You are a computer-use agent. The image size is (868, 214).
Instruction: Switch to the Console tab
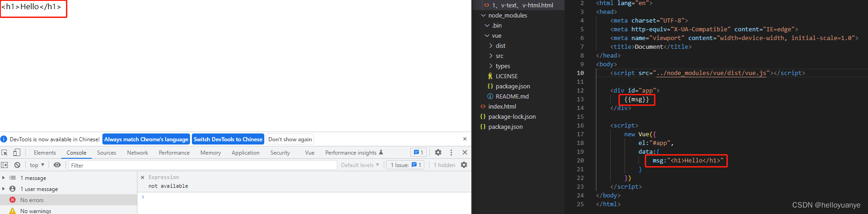[x=76, y=153]
